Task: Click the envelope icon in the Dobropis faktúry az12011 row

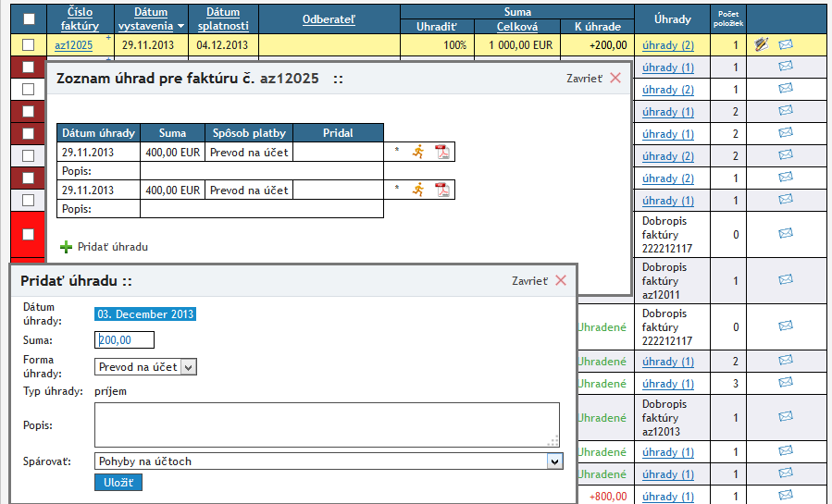Action: [x=786, y=280]
